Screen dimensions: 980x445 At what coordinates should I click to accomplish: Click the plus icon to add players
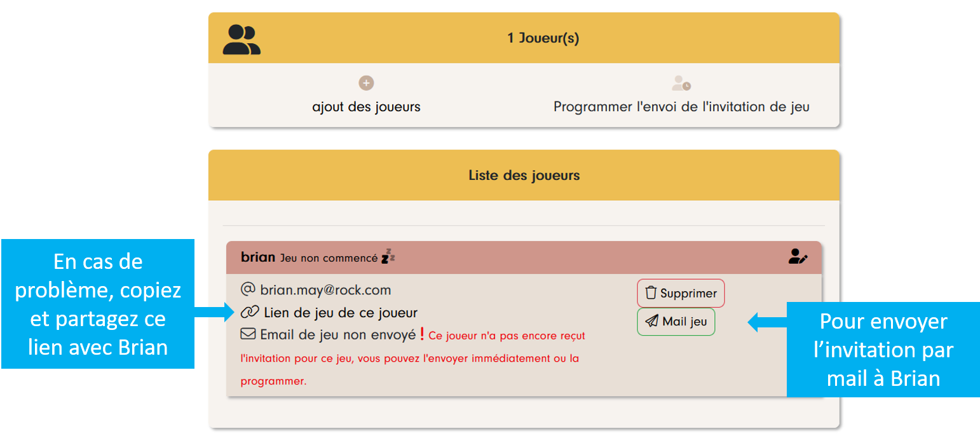(x=366, y=83)
